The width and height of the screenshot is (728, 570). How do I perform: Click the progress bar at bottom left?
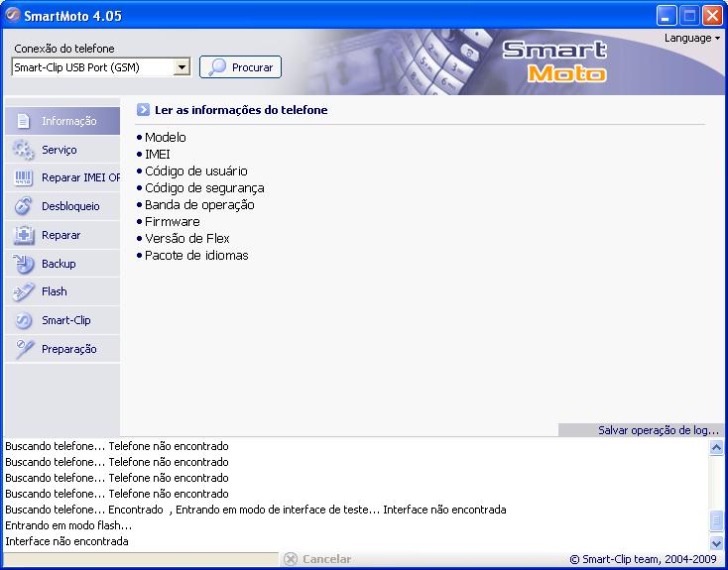(141, 559)
